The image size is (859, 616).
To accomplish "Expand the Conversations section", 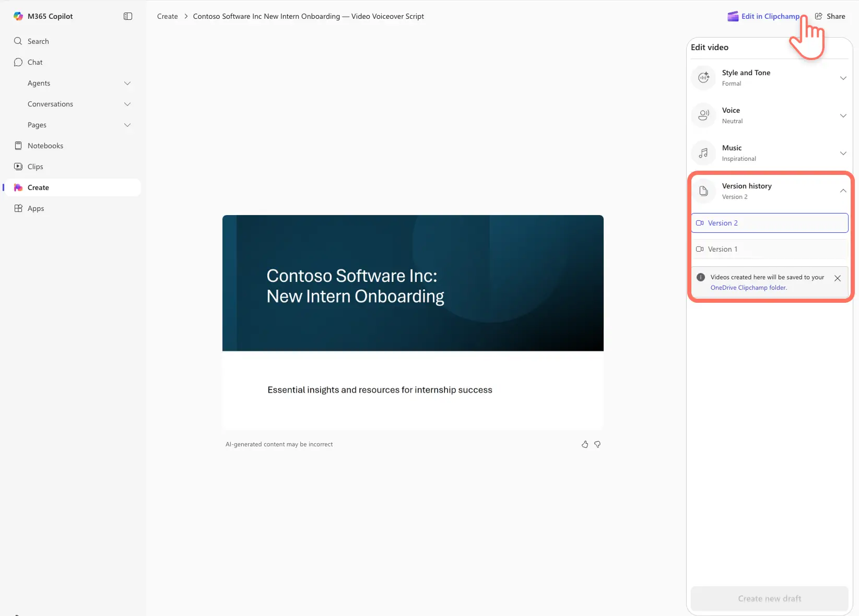I will [x=127, y=104].
